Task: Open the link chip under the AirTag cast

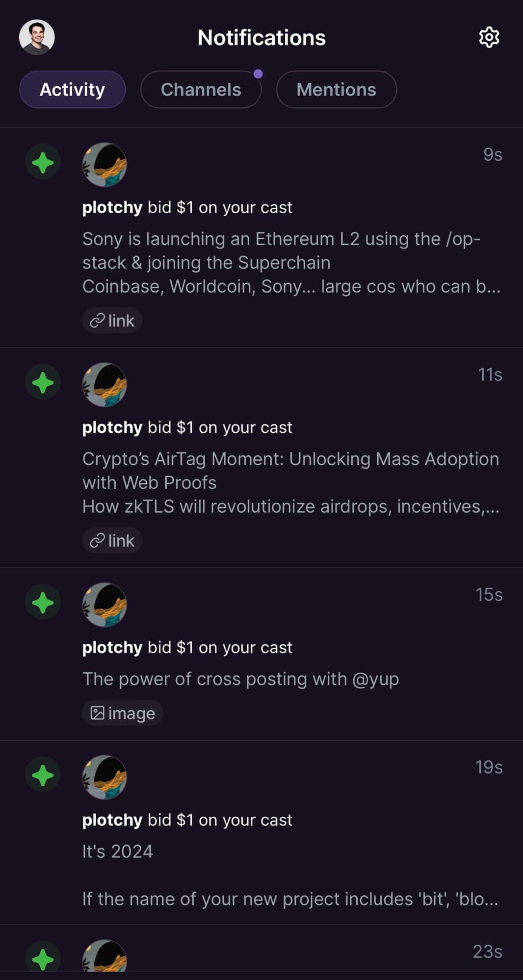Action: [112, 541]
